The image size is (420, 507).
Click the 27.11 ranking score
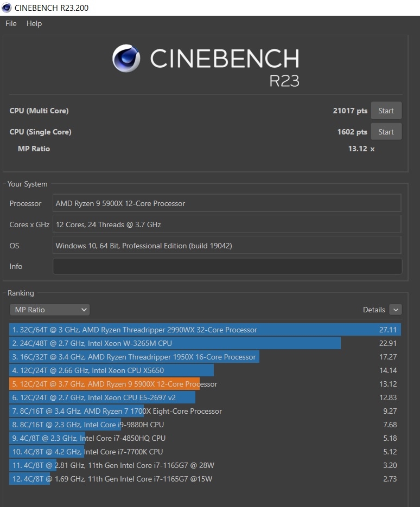click(387, 330)
